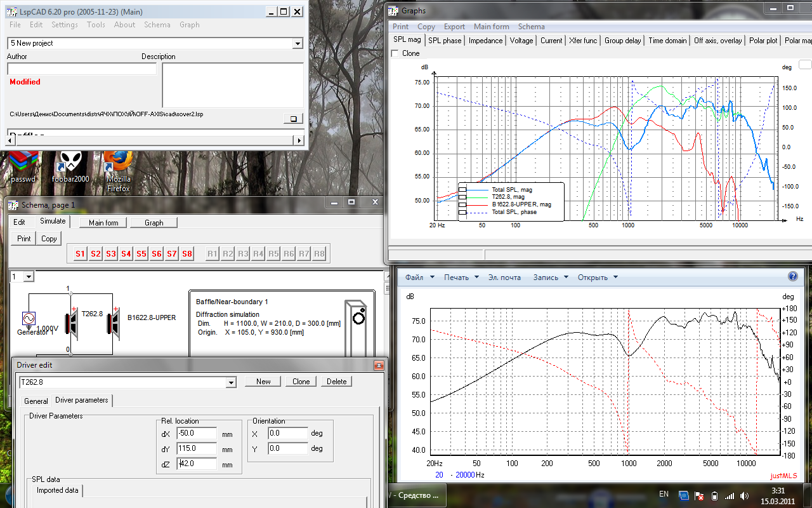Expand the Файл menu in justMLS

point(419,277)
